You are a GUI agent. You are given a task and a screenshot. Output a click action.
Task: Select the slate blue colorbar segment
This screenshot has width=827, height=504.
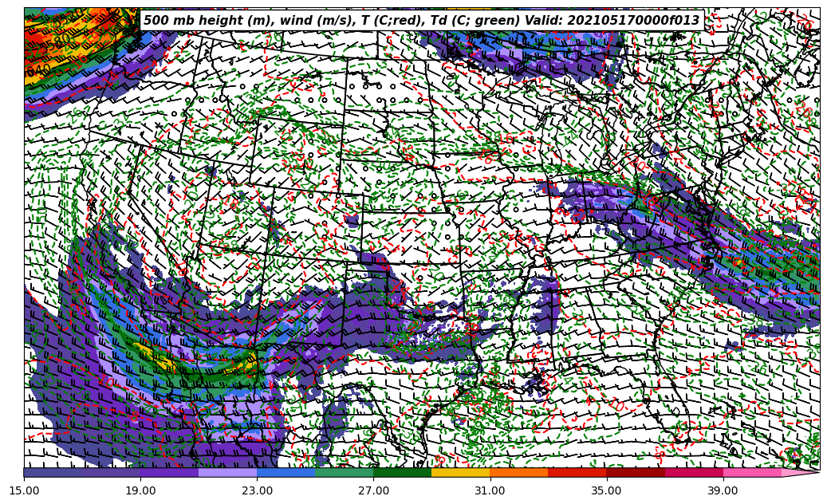click(53, 473)
